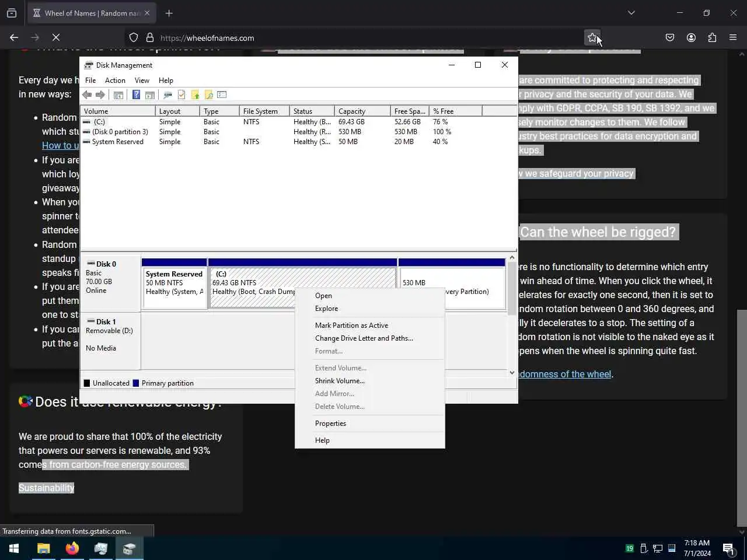747x560 pixels.
Task: Select the 530 MB recovery partition block
Action: 452,283
